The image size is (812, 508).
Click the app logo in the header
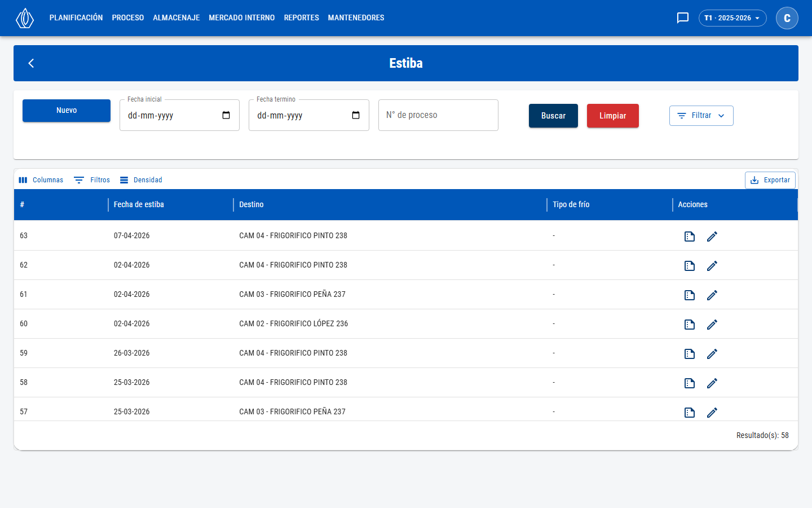25,18
